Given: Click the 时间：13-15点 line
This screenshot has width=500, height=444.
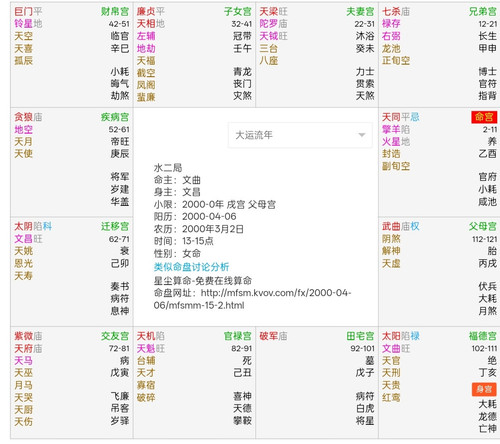Looking at the screenshot, I should point(184,241).
